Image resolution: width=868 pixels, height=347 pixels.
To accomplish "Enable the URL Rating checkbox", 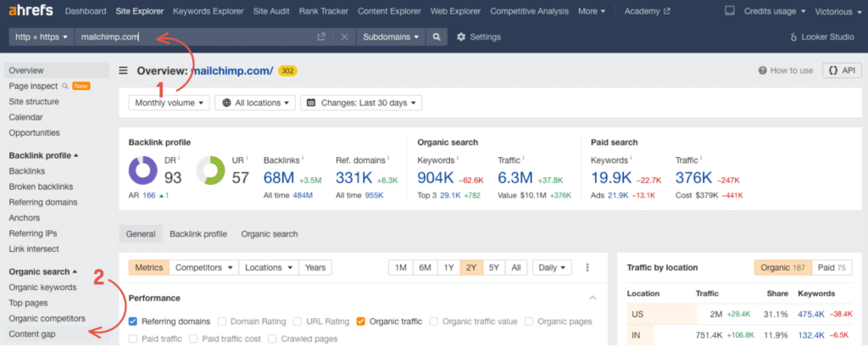I will point(298,321).
